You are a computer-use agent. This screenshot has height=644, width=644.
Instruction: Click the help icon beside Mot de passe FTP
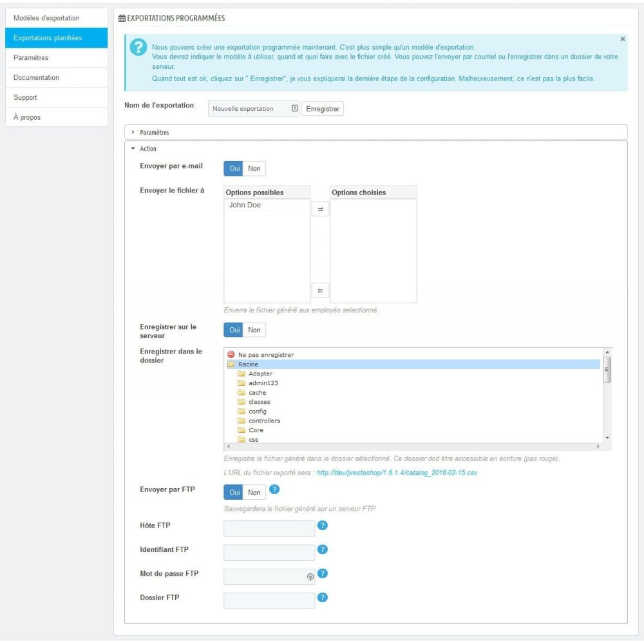(x=321, y=574)
